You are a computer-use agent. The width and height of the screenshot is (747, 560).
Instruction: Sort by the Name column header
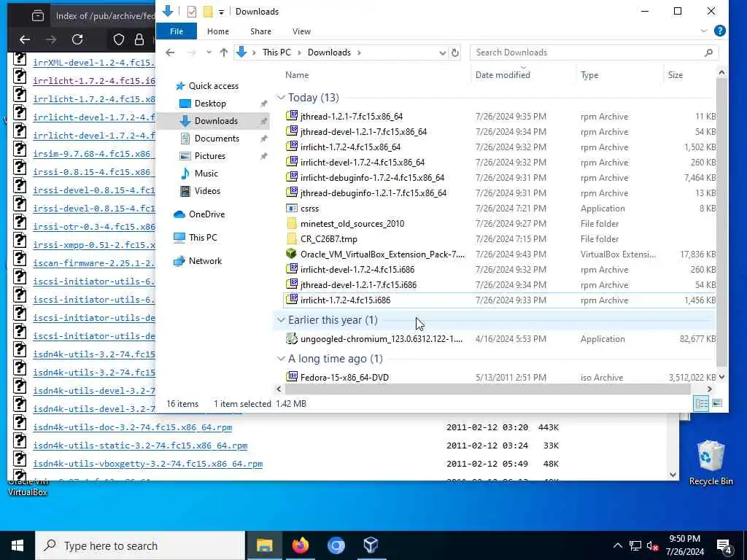point(297,75)
